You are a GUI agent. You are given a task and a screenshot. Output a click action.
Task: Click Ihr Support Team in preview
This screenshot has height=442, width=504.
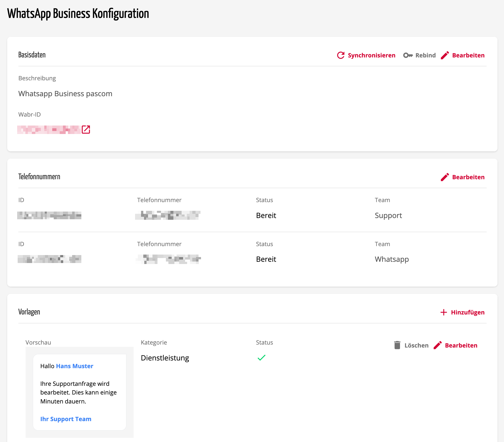[66, 419]
